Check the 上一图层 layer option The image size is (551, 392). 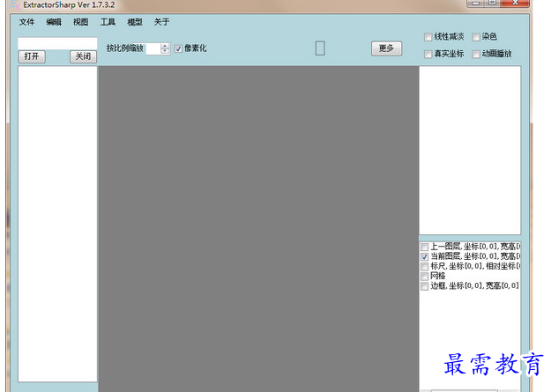tap(425, 247)
